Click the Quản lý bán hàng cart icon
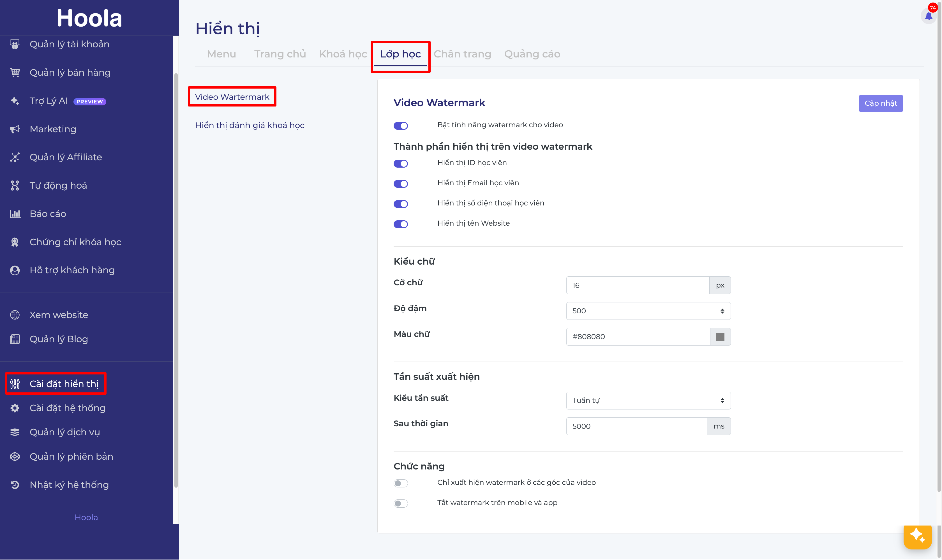This screenshot has width=942, height=560. (x=15, y=72)
